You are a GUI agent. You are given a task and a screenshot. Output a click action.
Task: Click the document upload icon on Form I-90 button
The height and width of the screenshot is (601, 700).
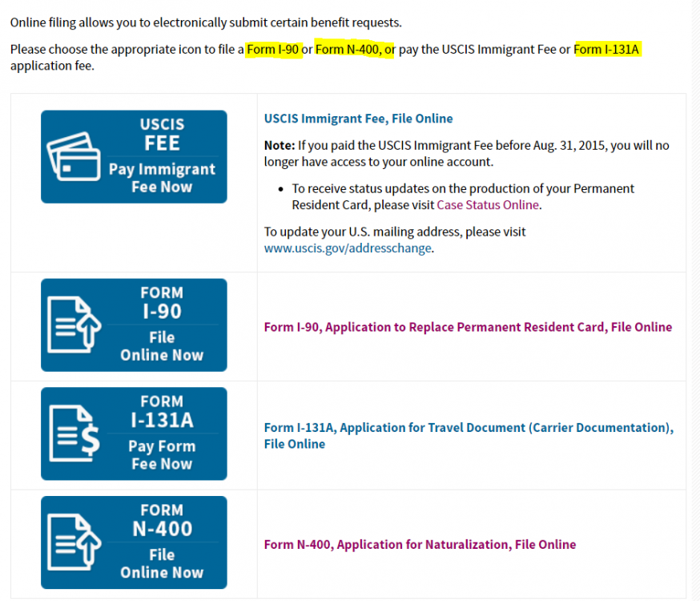pyautogui.click(x=74, y=325)
